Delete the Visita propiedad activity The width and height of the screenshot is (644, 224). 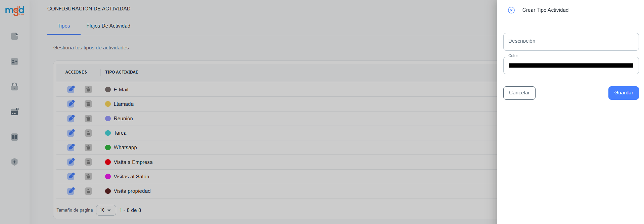[x=88, y=191]
